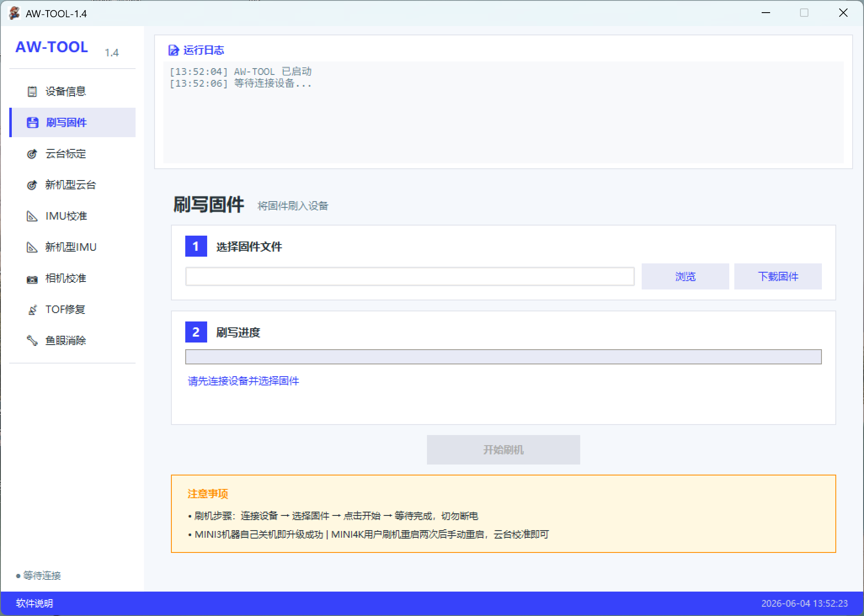The height and width of the screenshot is (616, 864).
Task: Open the 相机校准 page
Action: pos(72,278)
